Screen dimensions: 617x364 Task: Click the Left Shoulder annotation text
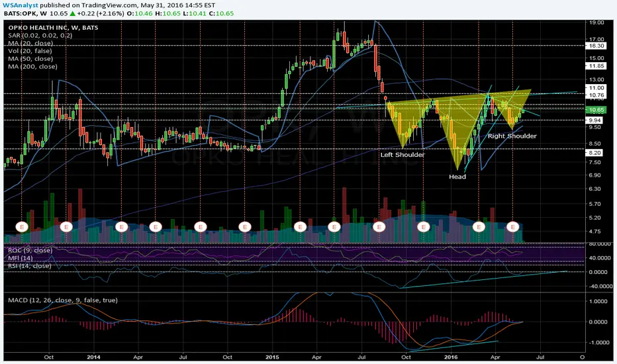402,155
